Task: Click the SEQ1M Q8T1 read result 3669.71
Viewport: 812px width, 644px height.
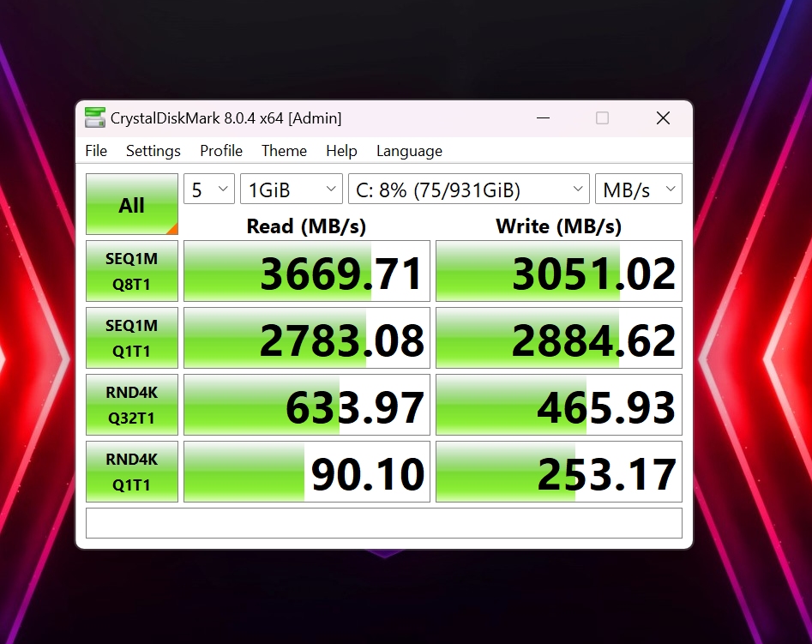Action: point(307,271)
